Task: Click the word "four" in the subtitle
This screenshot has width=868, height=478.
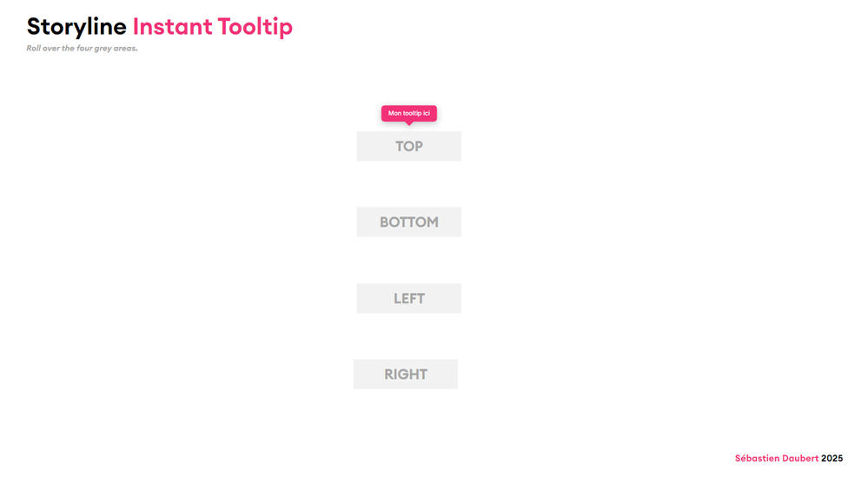Action: tap(84, 49)
